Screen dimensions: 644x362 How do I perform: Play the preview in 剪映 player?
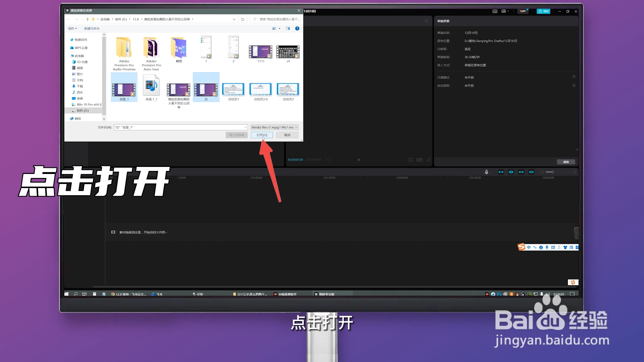[x=359, y=160]
